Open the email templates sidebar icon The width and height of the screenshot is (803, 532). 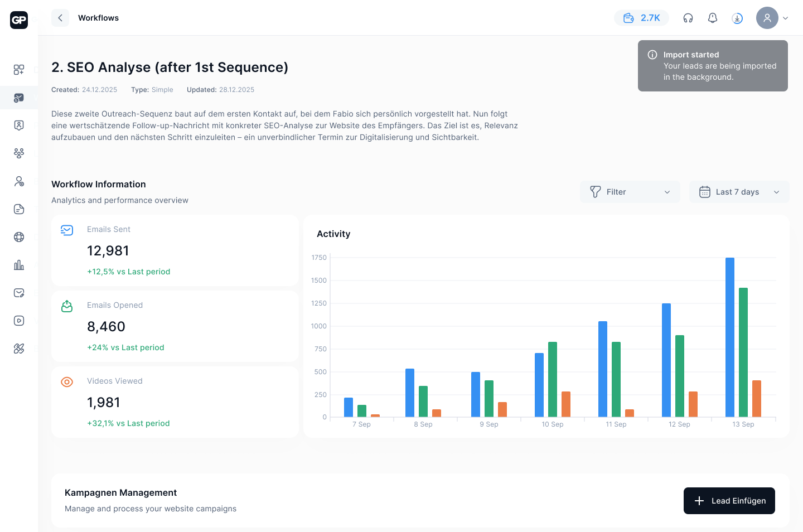click(18, 292)
